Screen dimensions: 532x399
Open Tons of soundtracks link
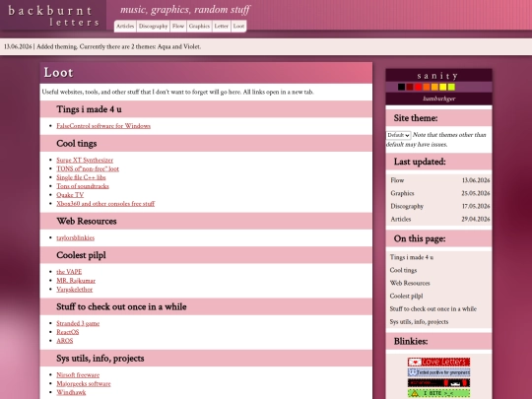click(83, 186)
